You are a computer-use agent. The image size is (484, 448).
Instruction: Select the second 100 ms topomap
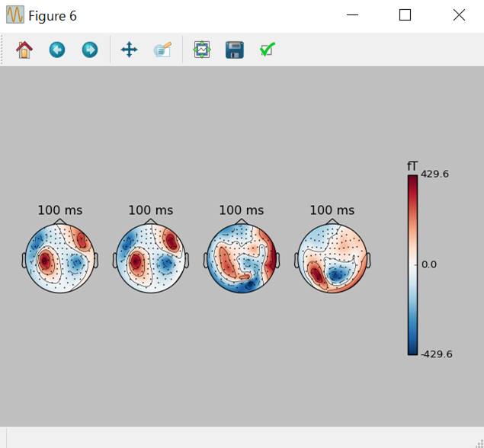pyautogui.click(x=150, y=261)
